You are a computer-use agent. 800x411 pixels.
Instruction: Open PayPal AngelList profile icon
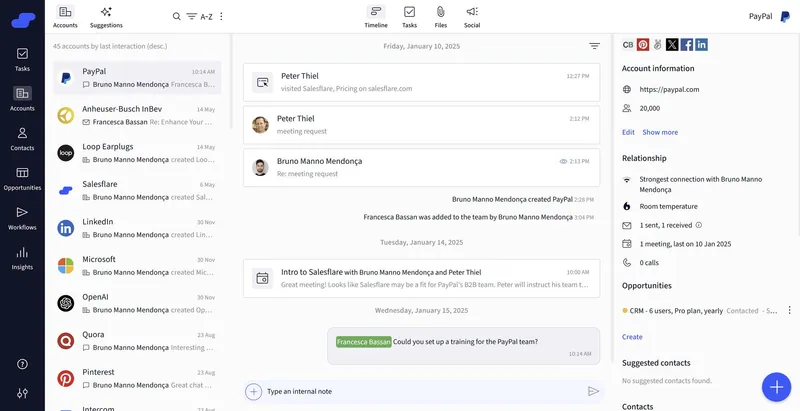(657, 45)
